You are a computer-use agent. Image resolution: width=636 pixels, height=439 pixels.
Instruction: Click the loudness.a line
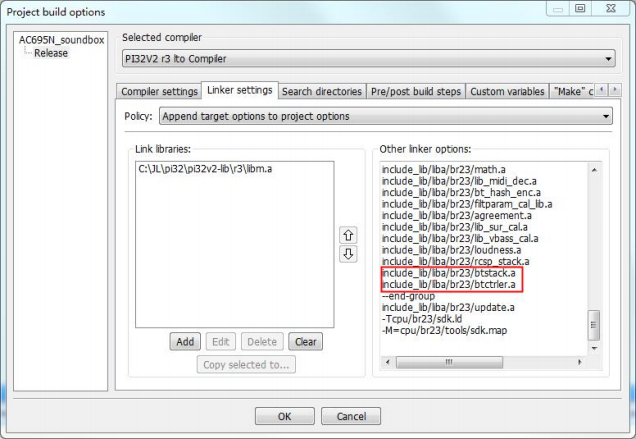[x=451, y=250]
